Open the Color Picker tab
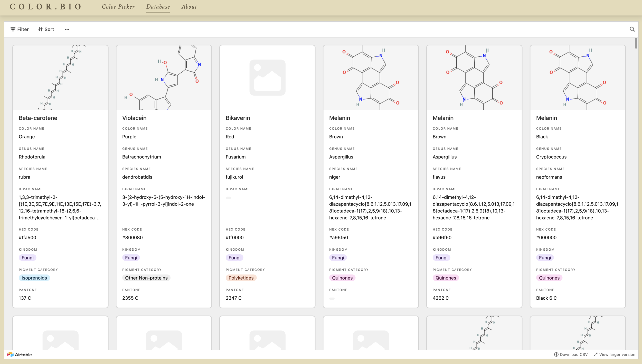 (x=118, y=7)
